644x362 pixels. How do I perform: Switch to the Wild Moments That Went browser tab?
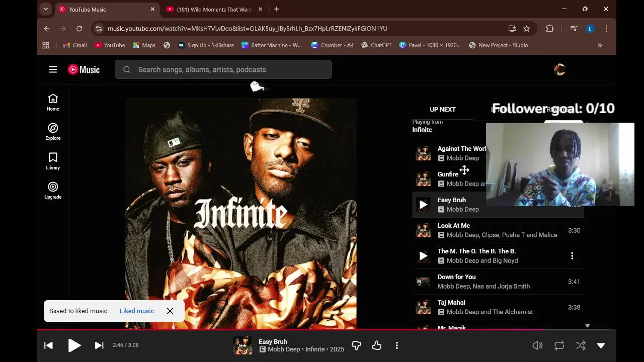(214, 9)
